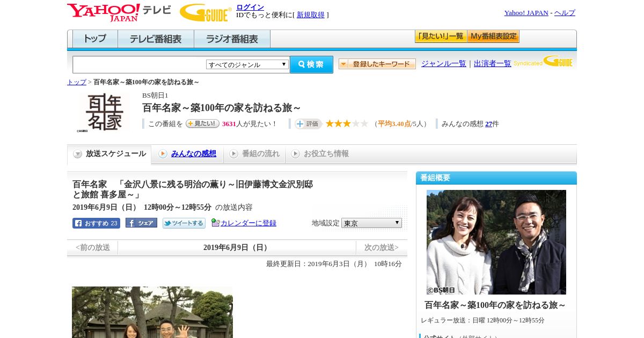Click the Syndicated G-GUIDE logo
This screenshot has width=644, height=338.
coord(544,62)
